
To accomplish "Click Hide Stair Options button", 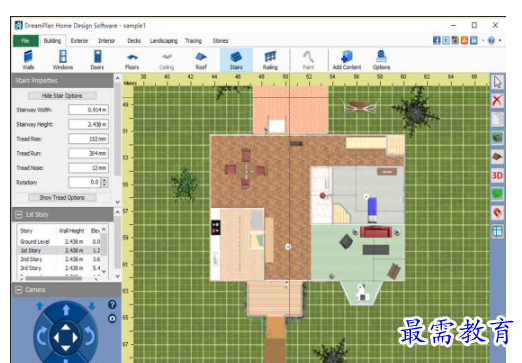I will click(62, 96).
